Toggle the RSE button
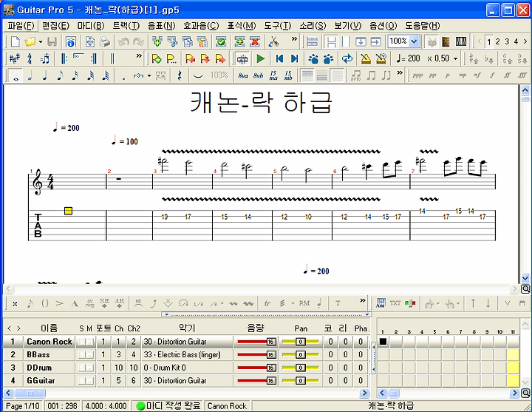The width and height of the screenshot is (532, 412). [242, 58]
